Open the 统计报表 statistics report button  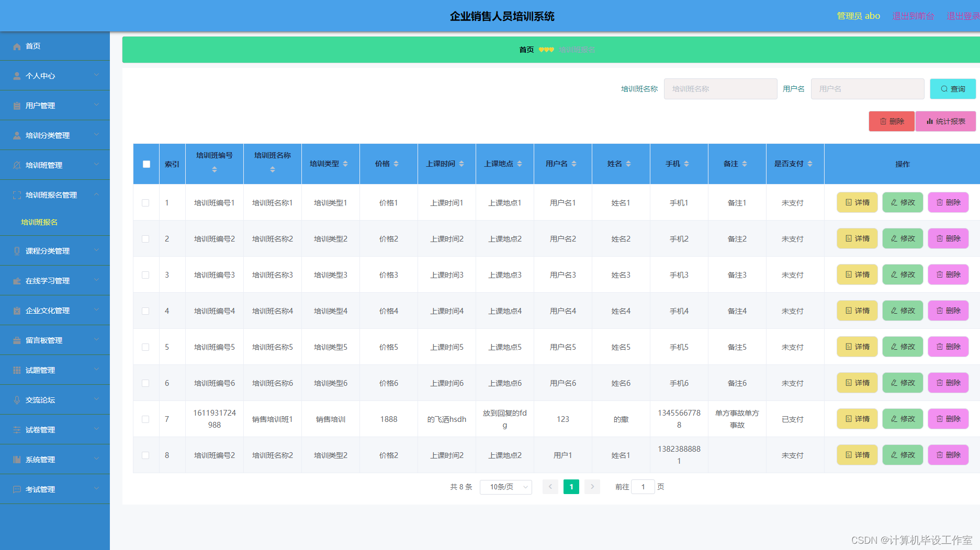(x=945, y=121)
